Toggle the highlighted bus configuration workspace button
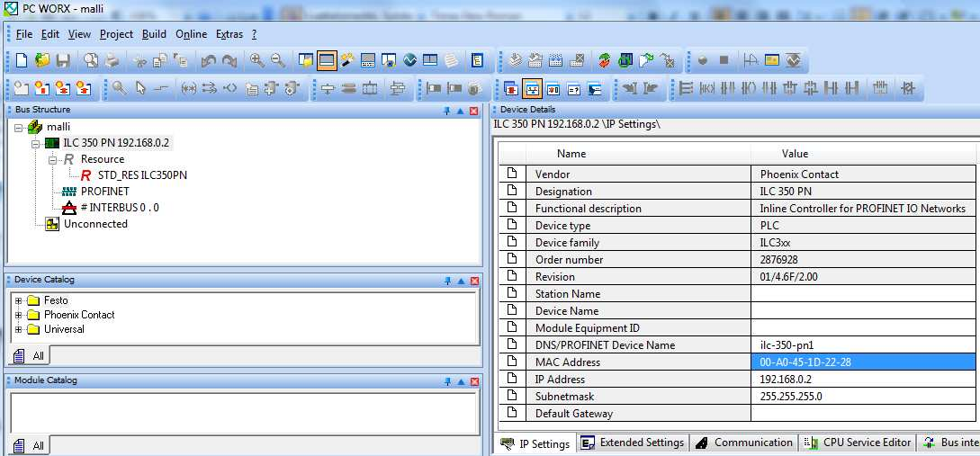 coord(532,89)
